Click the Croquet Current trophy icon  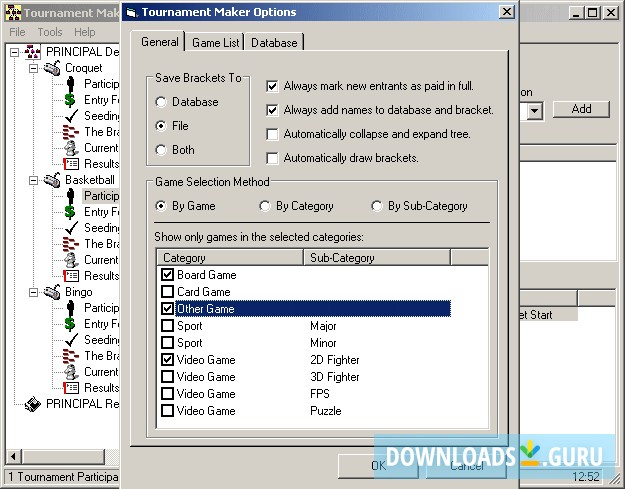point(71,148)
